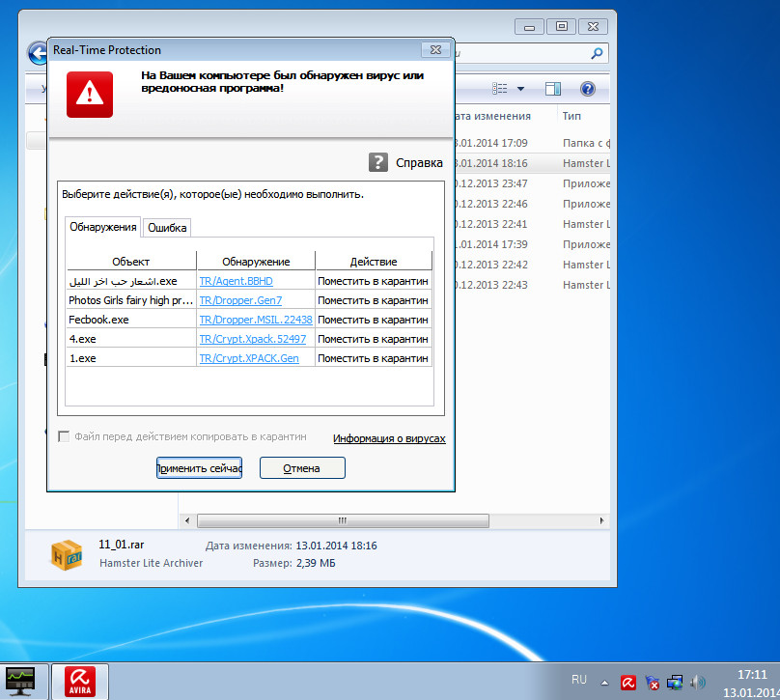The height and width of the screenshot is (700, 780).
Task: Click the volume speaker icon in tray
Action: (x=699, y=683)
